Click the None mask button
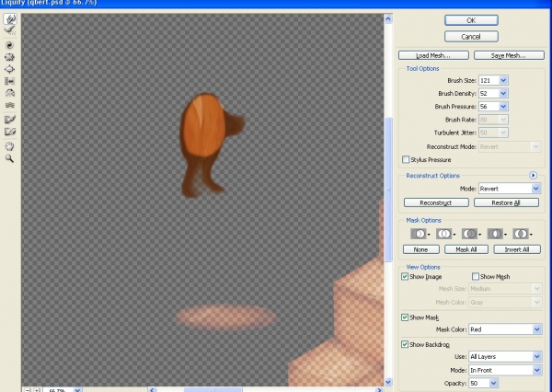The image size is (552, 392). click(421, 249)
